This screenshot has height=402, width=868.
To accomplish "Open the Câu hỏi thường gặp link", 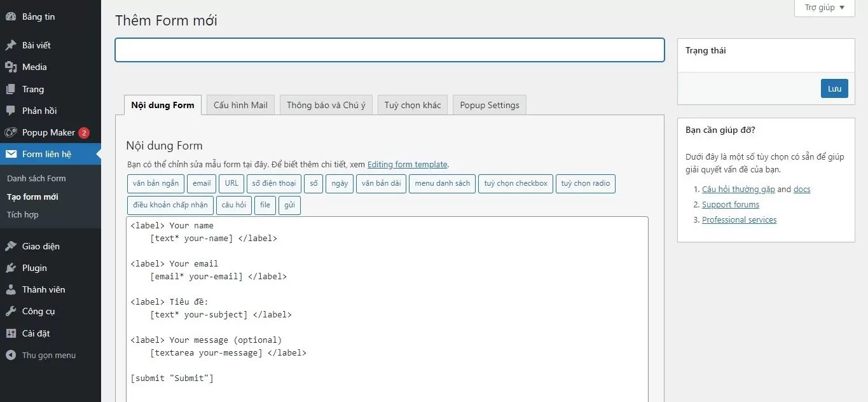I will point(738,189).
